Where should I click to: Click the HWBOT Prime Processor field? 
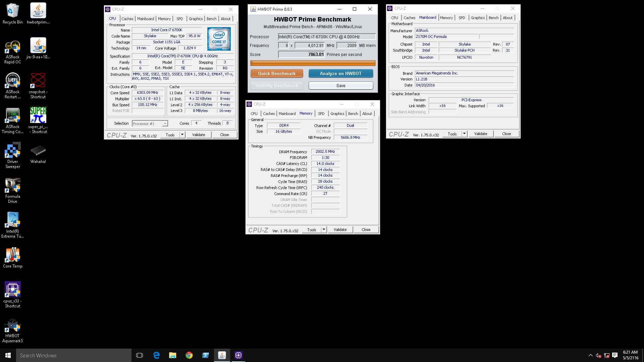327,37
